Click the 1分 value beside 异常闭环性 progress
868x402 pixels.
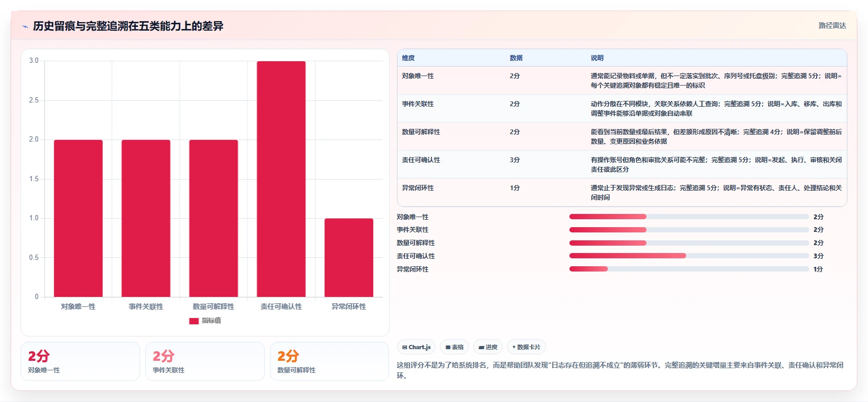point(818,269)
